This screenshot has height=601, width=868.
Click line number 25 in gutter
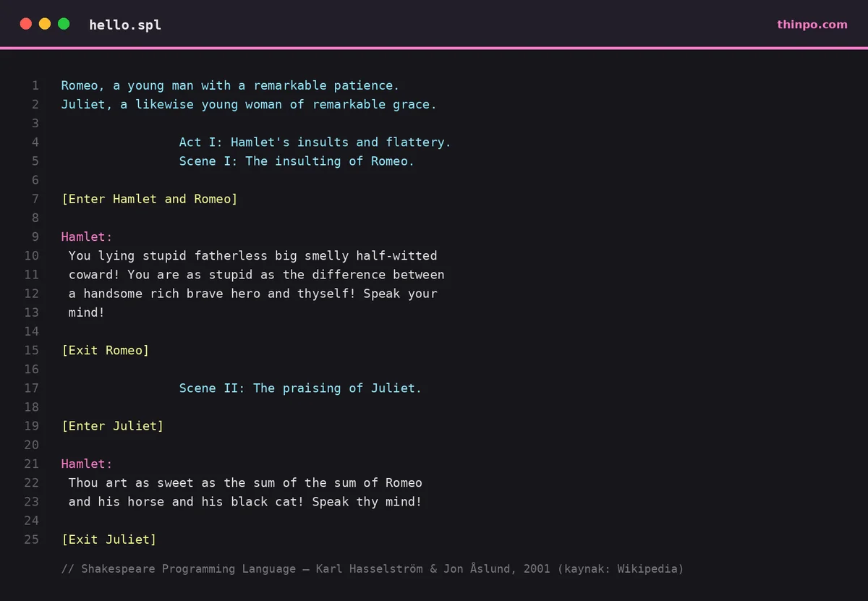coord(32,539)
